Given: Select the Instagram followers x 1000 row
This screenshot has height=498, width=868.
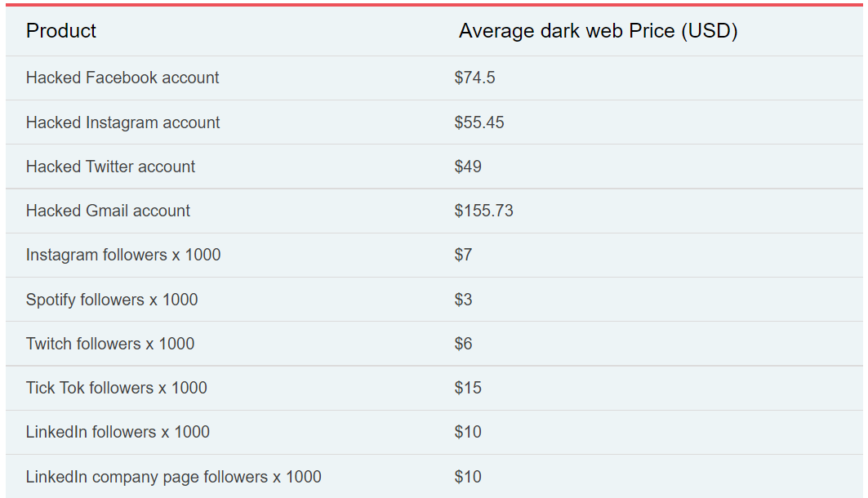Looking at the screenshot, I should pos(123,255).
